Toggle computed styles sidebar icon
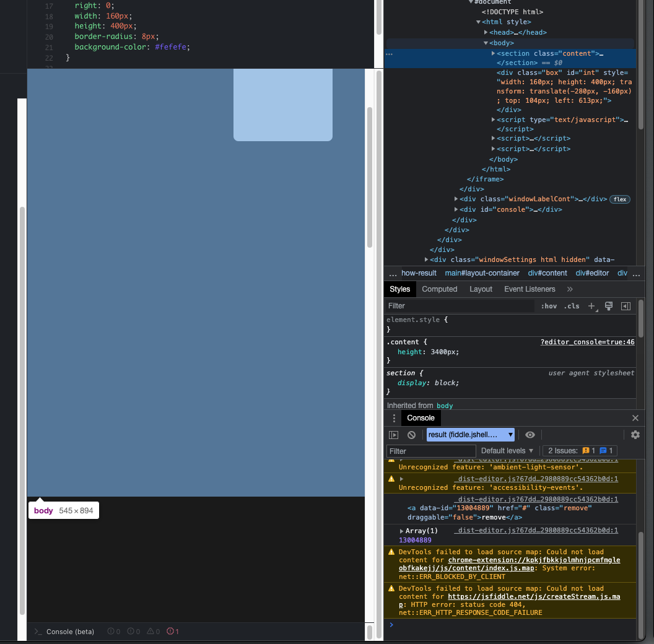 tap(626, 306)
